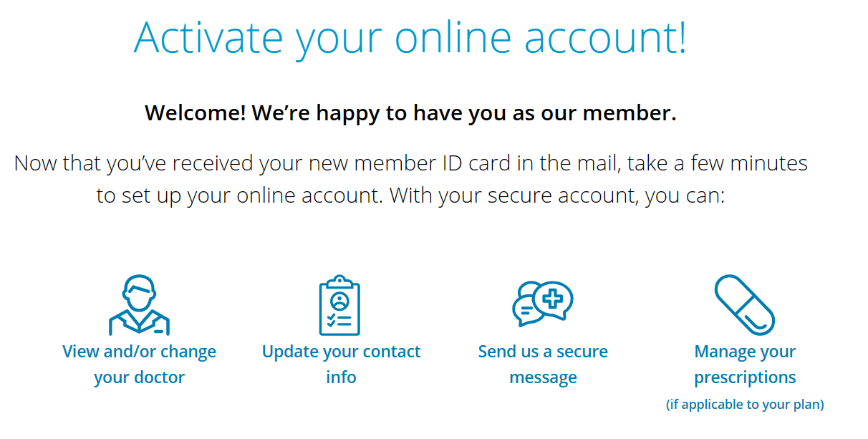
Task: Select the clipboard contact info icon
Action: coord(339,305)
